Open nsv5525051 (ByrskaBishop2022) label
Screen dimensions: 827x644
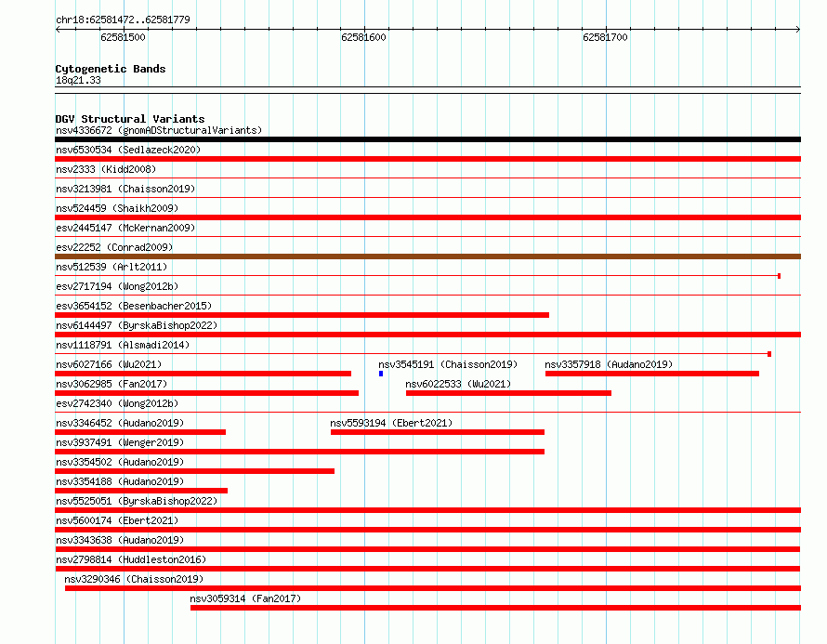pyautogui.click(x=137, y=501)
